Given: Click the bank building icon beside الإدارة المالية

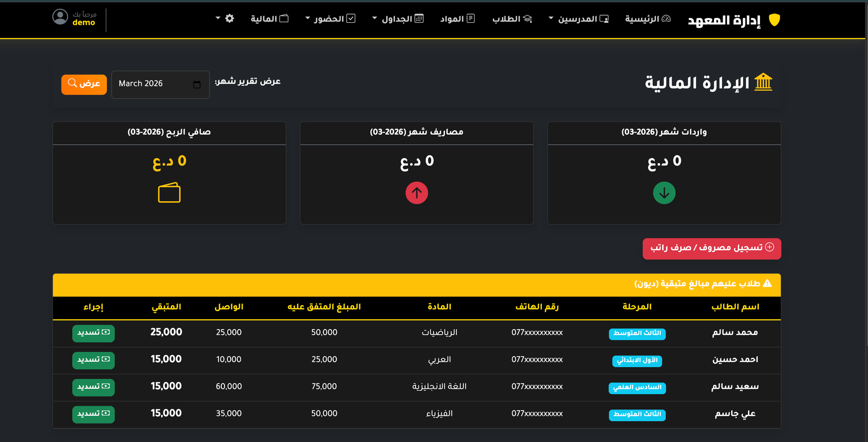Looking at the screenshot, I should 763,83.
